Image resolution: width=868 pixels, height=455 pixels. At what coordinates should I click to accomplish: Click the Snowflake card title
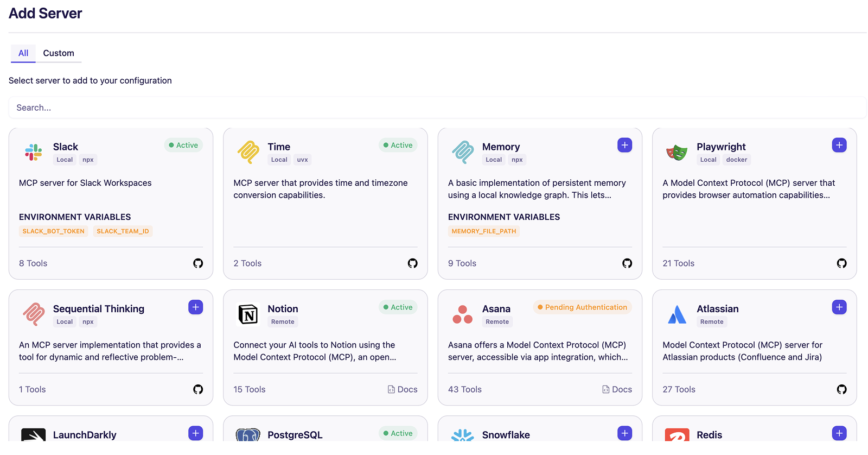pos(506,435)
